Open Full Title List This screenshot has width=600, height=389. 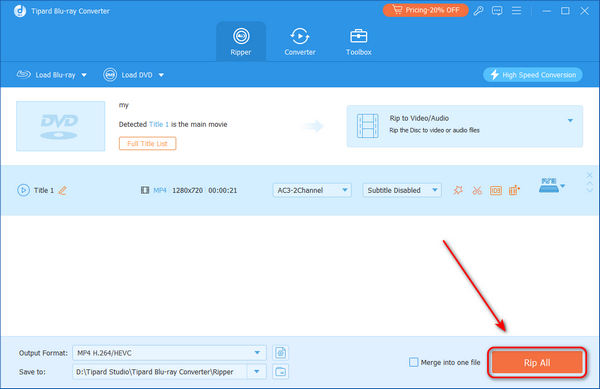click(147, 144)
